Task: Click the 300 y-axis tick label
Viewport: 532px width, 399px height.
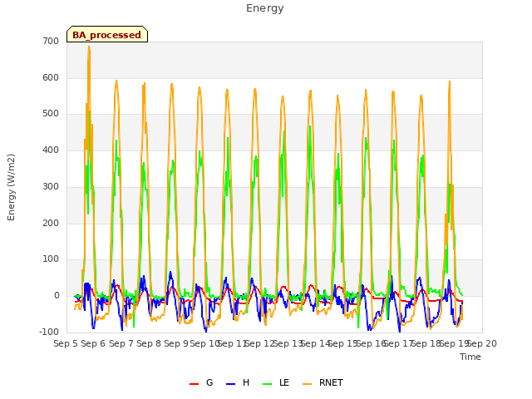Action: tap(51, 186)
